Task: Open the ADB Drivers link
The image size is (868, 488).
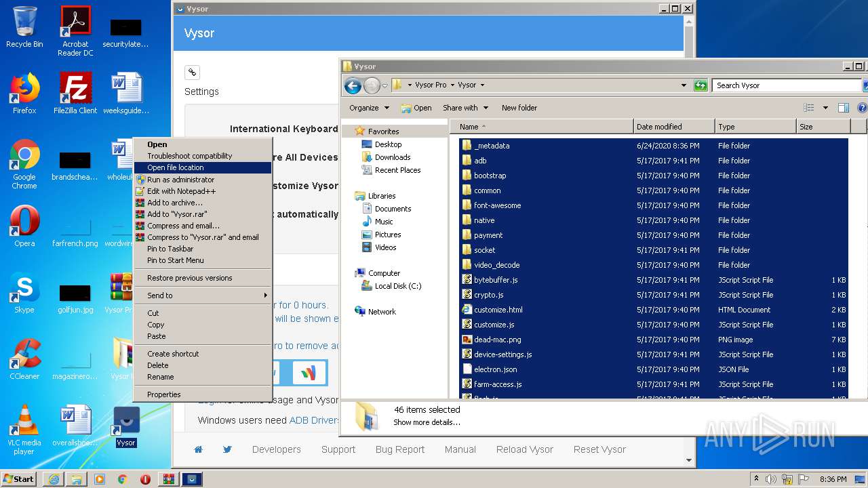Action: (x=314, y=420)
